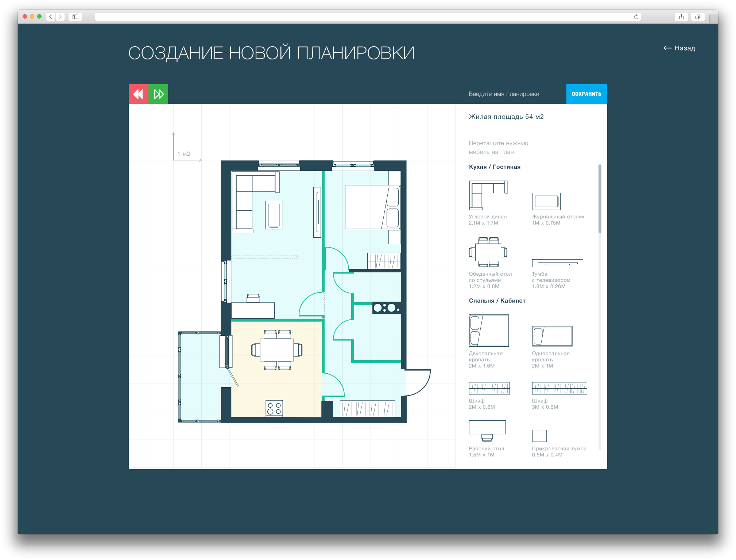This screenshot has height=560, width=736.
Task: Reload page using browser refresh icon
Action: (x=636, y=17)
